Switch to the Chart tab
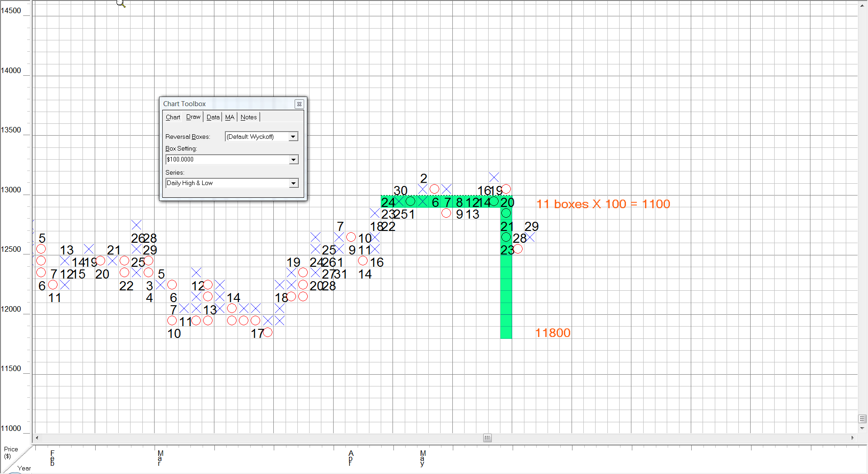The height and width of the screenshot is (474, 868). pos(173,117)
